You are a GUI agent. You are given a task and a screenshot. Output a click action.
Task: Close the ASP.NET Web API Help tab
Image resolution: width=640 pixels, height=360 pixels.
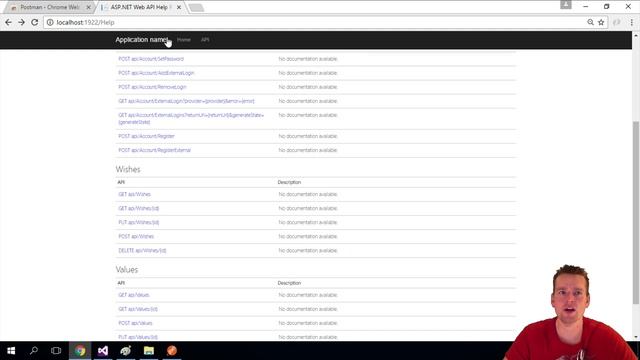(179, 7)
